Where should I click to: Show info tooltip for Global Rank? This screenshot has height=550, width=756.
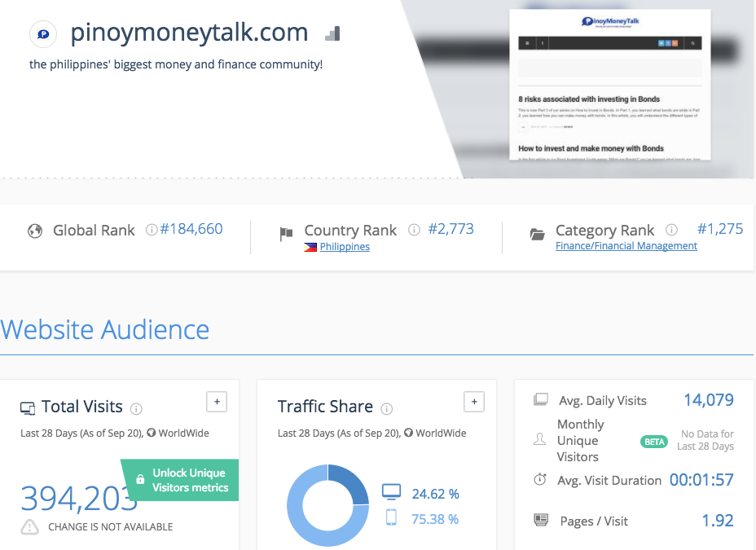click(152, 230)
